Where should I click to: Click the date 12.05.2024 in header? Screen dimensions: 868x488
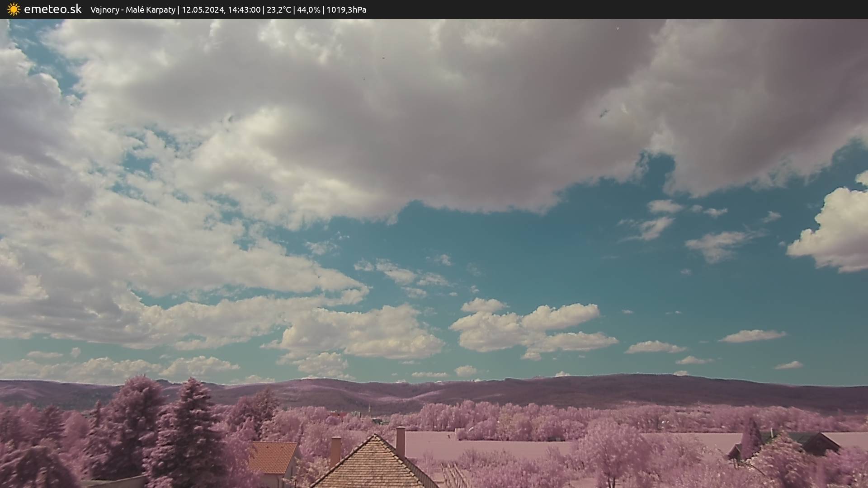[x=203, y=9]
